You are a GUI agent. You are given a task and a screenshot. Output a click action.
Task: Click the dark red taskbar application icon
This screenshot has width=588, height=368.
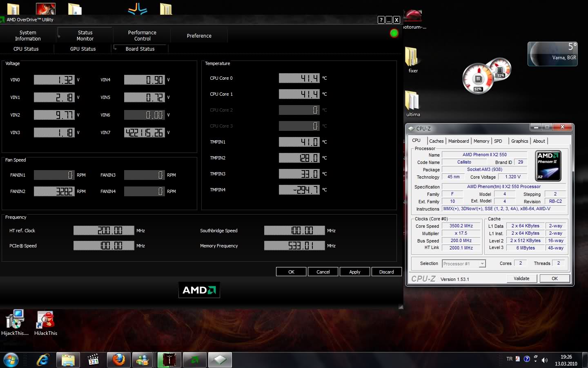(x=169, y=360)
